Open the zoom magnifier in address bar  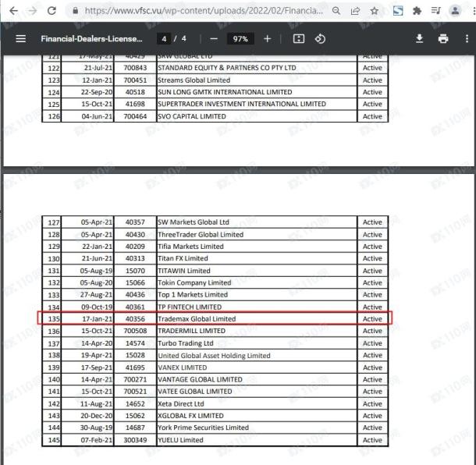pyautogui.click(x=336, y=11)
